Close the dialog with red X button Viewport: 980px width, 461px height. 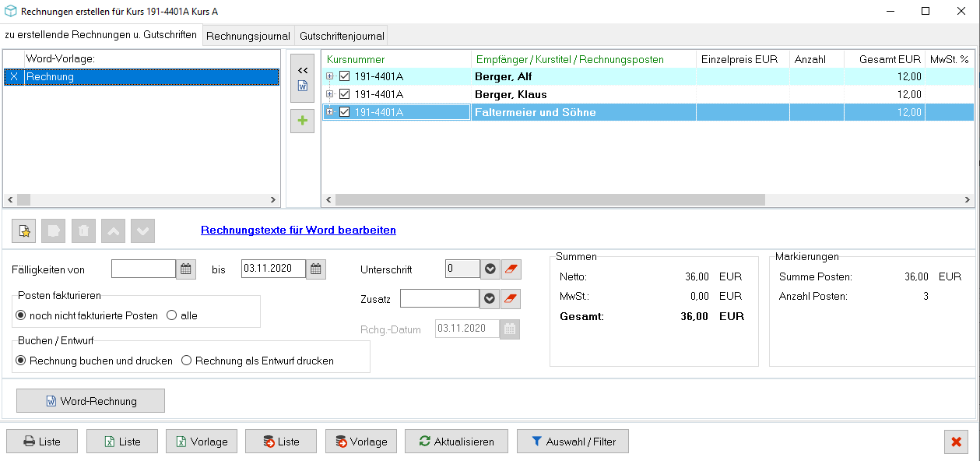coord(956,442)
